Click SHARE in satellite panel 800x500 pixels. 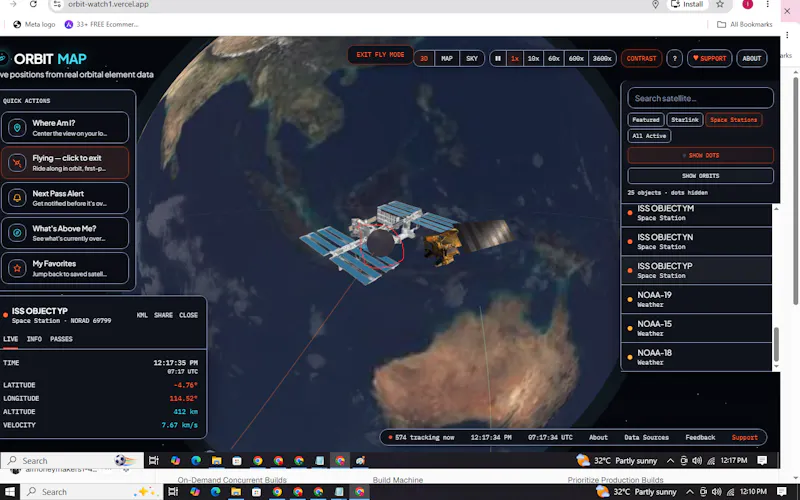(163, 315)
